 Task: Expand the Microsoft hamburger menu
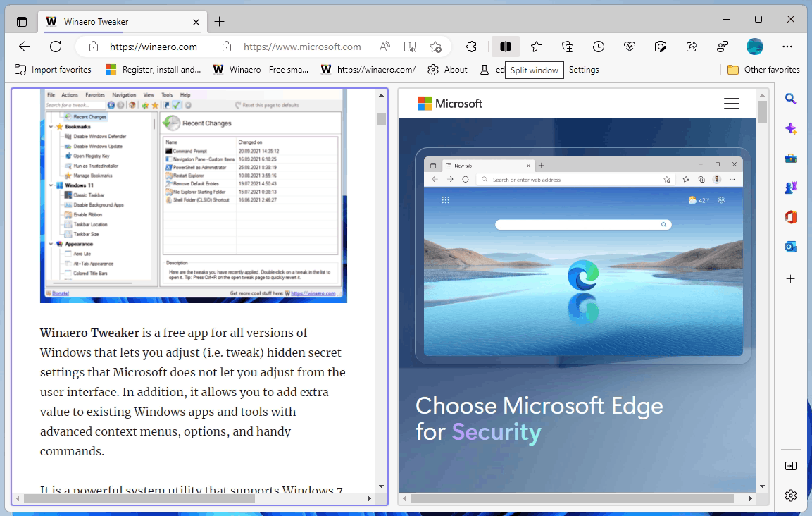coord(732,104)
